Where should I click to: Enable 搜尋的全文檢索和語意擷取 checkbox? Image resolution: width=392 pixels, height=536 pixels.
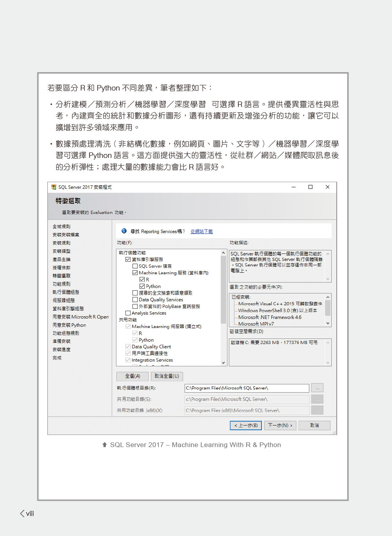coord(135,293)
